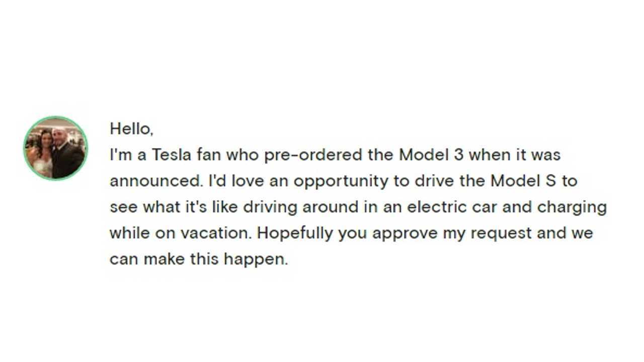644x362 pixels.
Task: Click the "Hello," greeting text
Action: (131, 129)
